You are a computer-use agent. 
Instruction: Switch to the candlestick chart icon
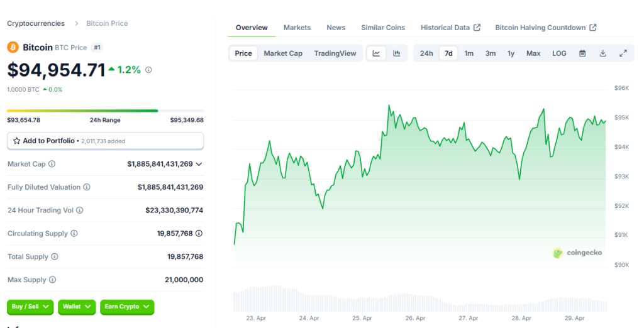(x=397, y=53)
